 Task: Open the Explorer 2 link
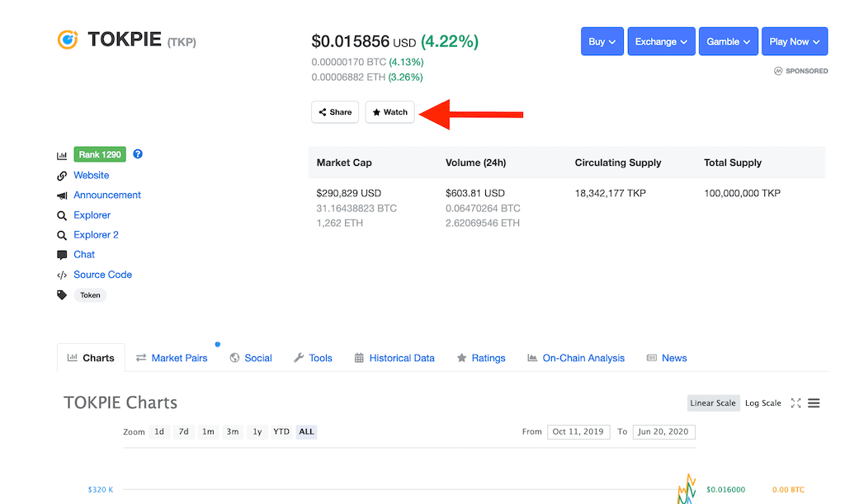(96, 235)
